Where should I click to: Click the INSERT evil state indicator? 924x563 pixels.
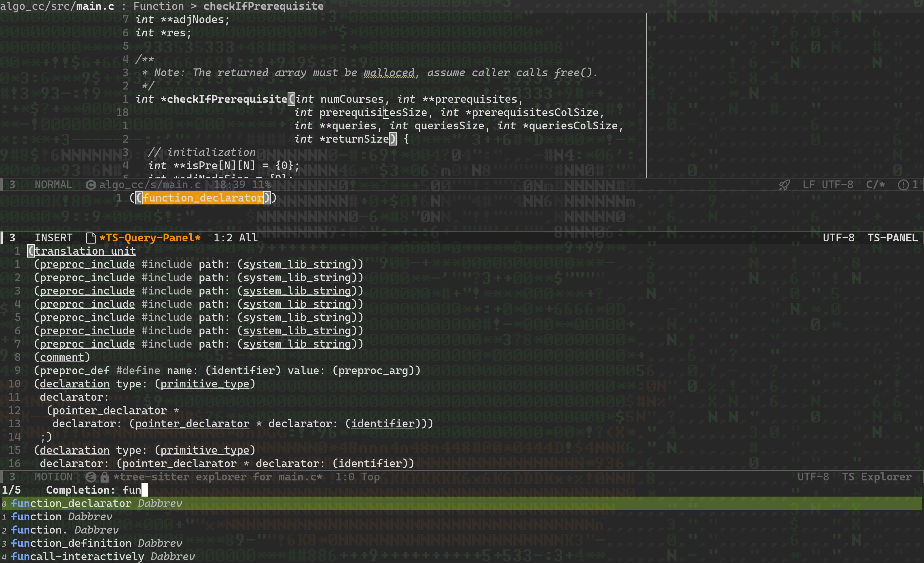click(x=53, y=238)
